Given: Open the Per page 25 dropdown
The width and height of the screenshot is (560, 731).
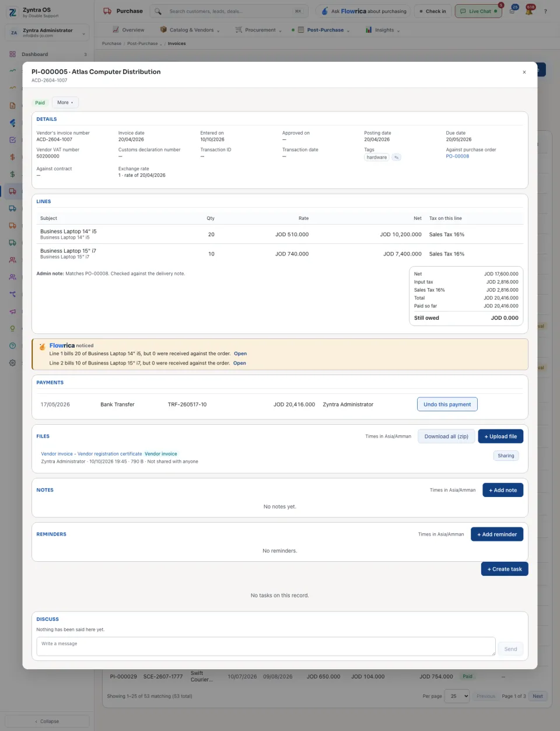Looking at the screenshot, I should 457,696.
